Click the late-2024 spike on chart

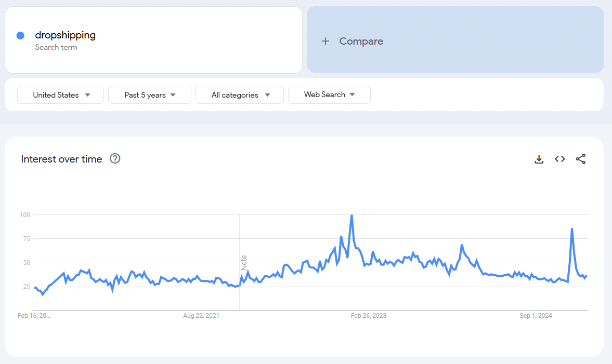click(x=572, y=229)
